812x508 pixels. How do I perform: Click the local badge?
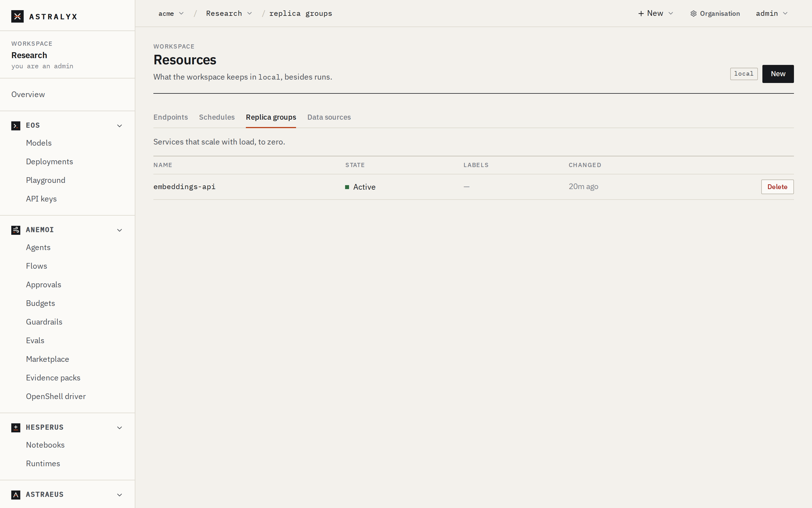click(x=743, y=74)
